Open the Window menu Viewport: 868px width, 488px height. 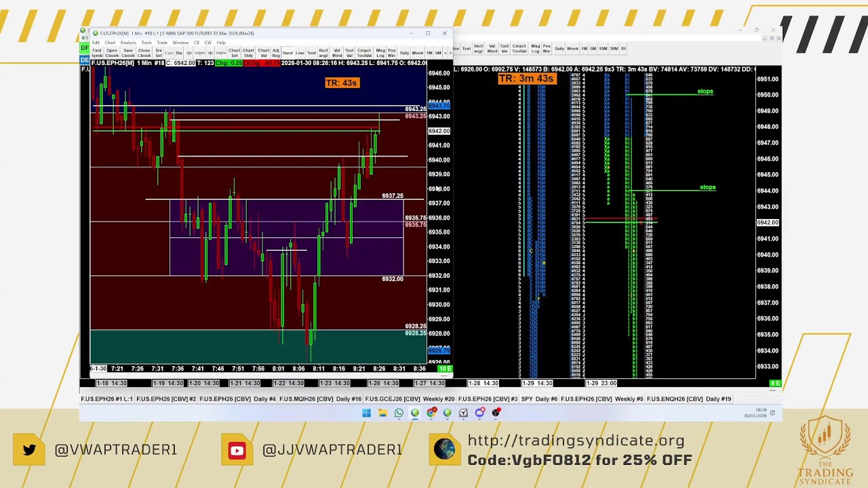point(180,43)
